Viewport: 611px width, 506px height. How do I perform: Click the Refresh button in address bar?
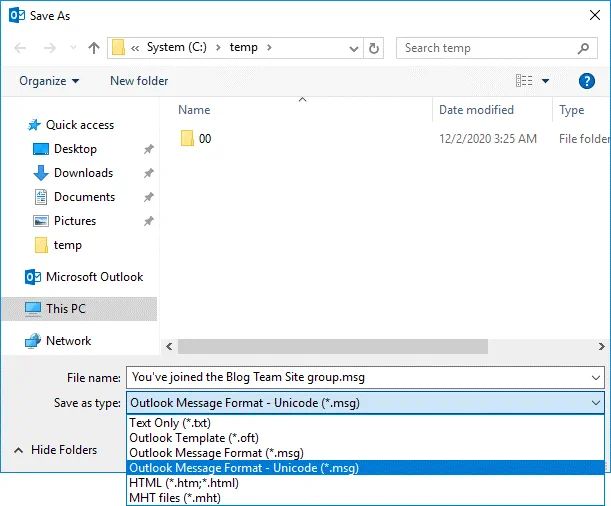click(x=374, y=48)
